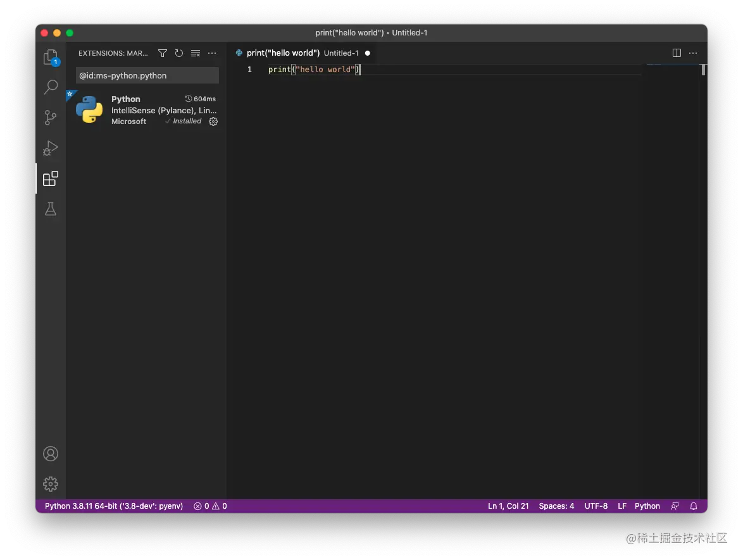Viewport: 743px width, 560px height.
Task: Click the green macOS fullscreen window button
Action: [70, 33]
